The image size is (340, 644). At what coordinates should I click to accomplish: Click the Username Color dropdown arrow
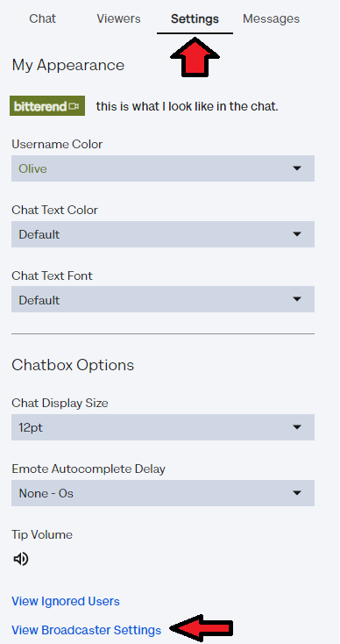297,168
